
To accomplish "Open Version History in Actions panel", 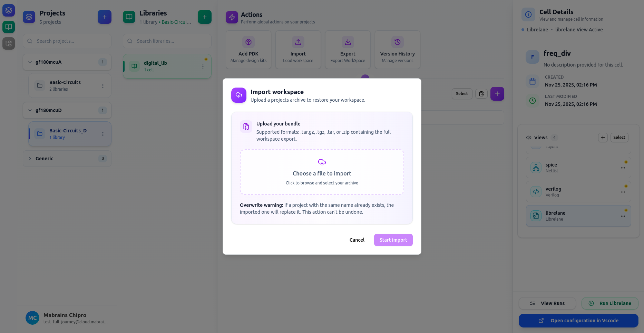I will tap(397, 42).
